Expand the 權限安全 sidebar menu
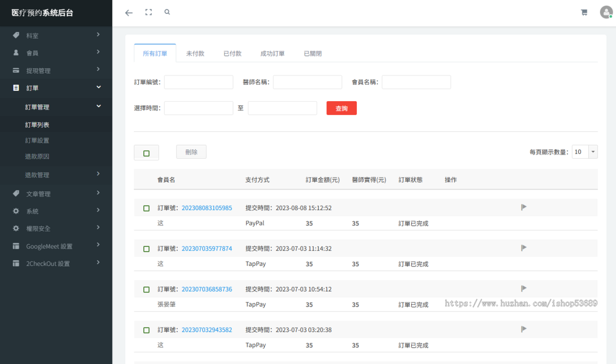Screen dimensions: 616x364 (x=98, y=228)
